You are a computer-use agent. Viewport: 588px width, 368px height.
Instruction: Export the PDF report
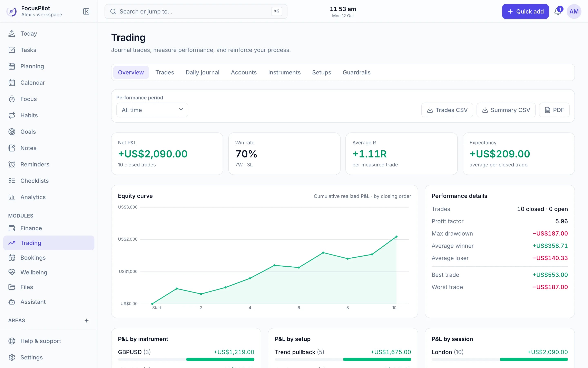coord(554,110)
